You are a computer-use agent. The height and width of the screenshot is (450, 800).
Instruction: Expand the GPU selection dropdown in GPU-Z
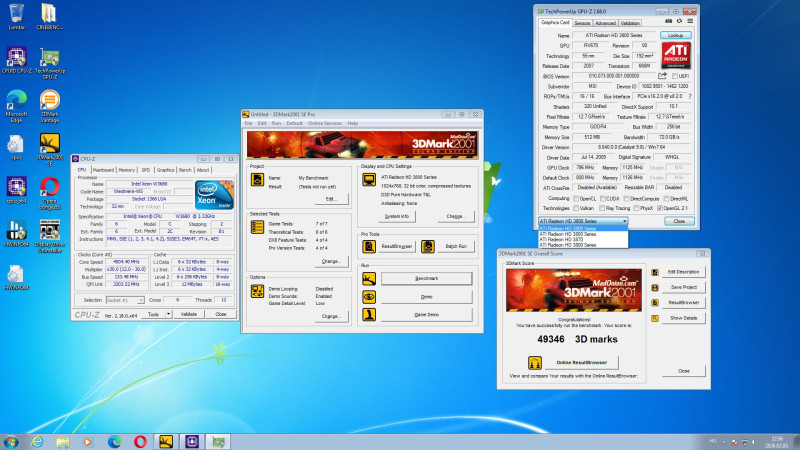click(x=624, y=220)
